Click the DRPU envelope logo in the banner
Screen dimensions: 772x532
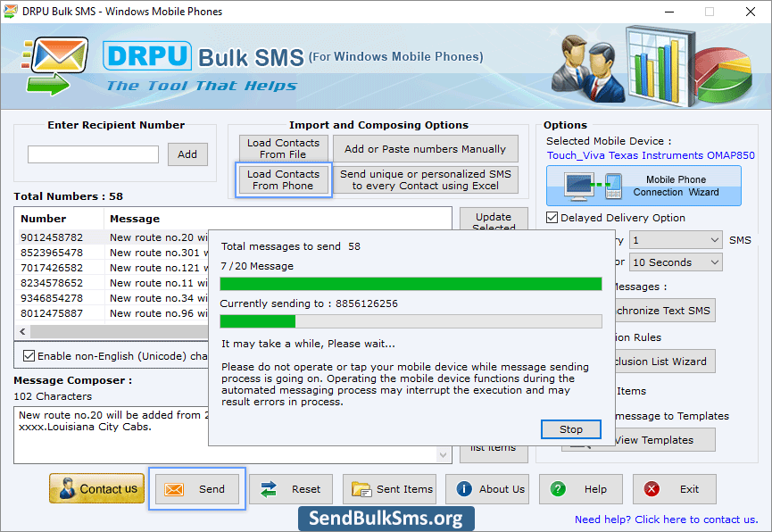55,65
